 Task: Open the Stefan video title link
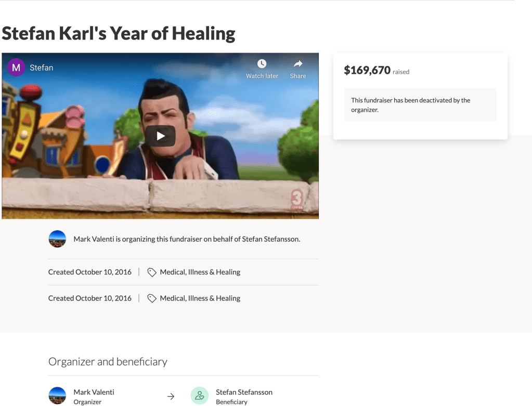click(42, 68)
